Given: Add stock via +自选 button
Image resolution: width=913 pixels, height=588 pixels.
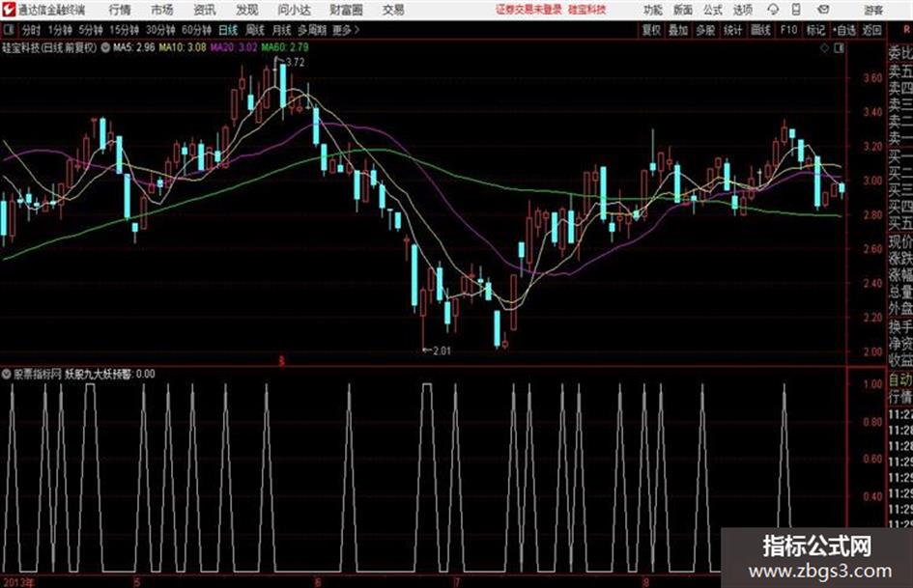Looking at the screenshot, I should [x=844, y=30].
